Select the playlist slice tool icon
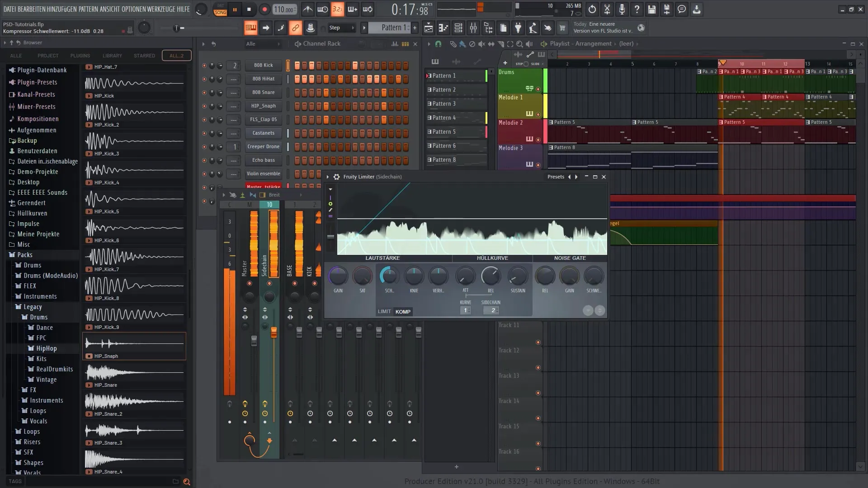 [x=500, y=44]
